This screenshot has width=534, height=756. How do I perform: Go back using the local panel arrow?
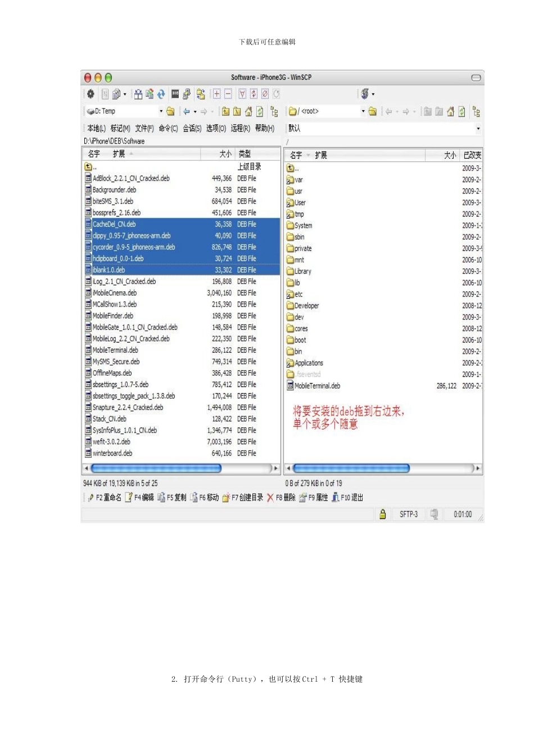pyautogui.click(x=186, y=111)
